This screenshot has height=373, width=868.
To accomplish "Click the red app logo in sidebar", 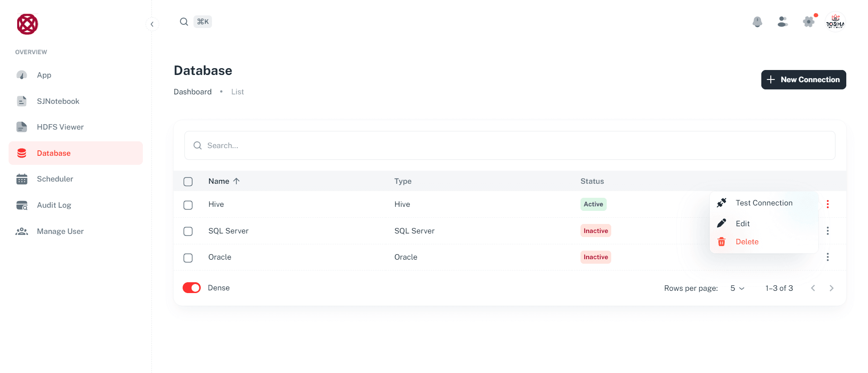I will point(27,24).
